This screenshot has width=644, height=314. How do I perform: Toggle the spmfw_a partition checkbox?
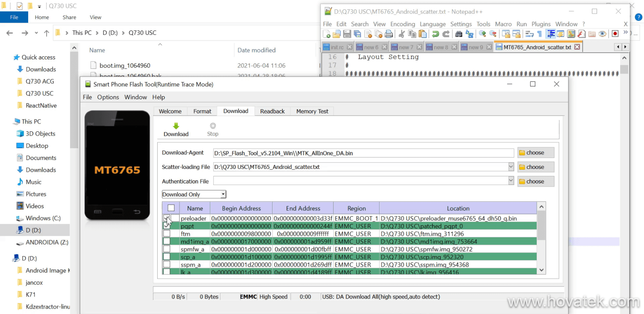pyautogui.click(x=167, y=249)
